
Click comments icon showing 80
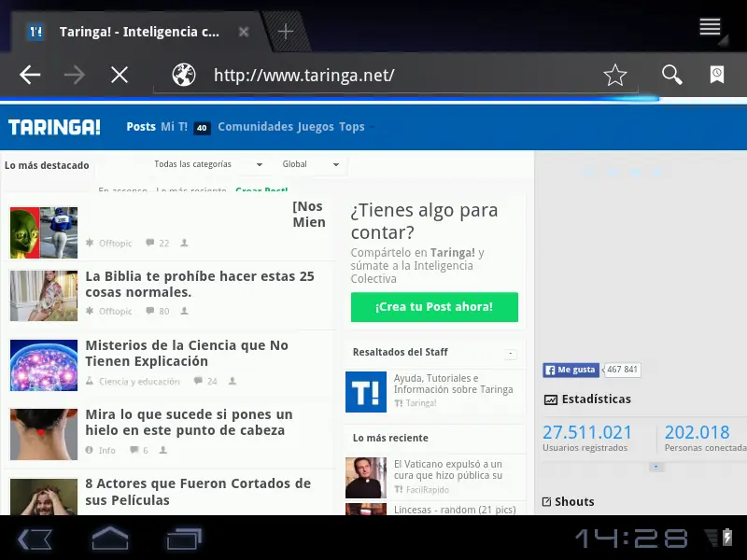click(150, 311)
